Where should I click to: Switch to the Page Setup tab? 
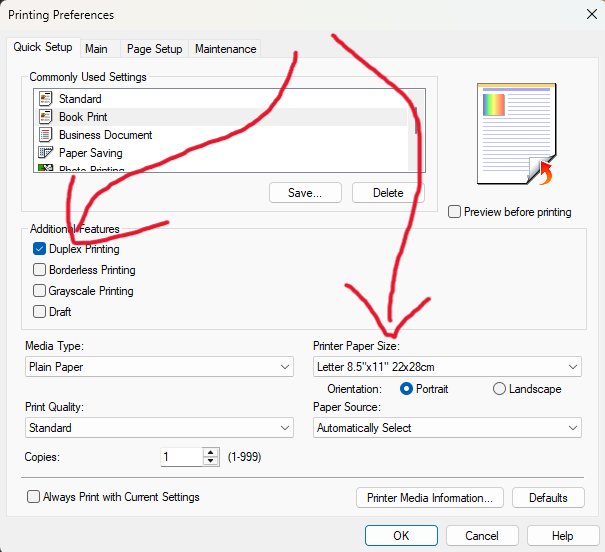(154, 49)
